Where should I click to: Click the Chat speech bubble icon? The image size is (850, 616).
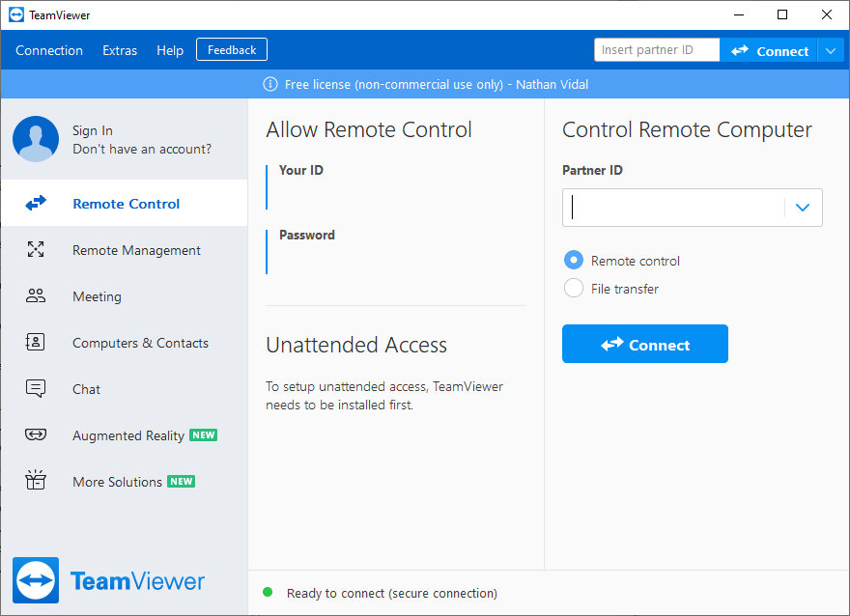click(x=36, y=389)
